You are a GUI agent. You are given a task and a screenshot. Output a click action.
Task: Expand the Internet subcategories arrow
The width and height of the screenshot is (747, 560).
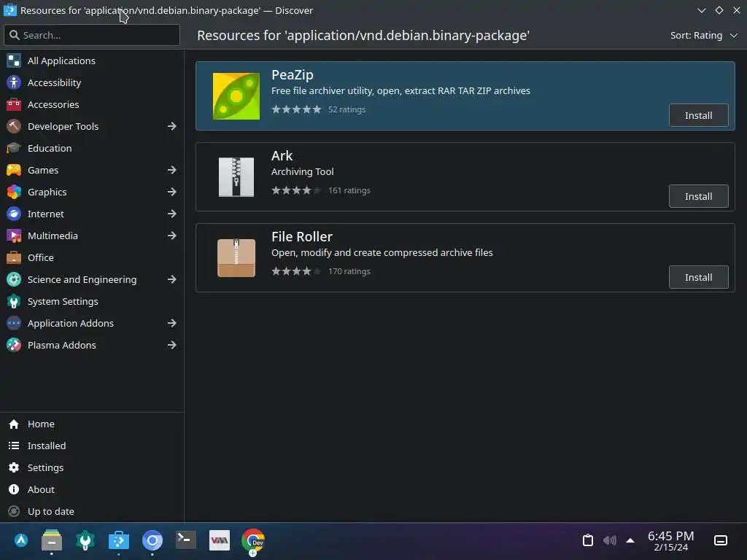172,214
